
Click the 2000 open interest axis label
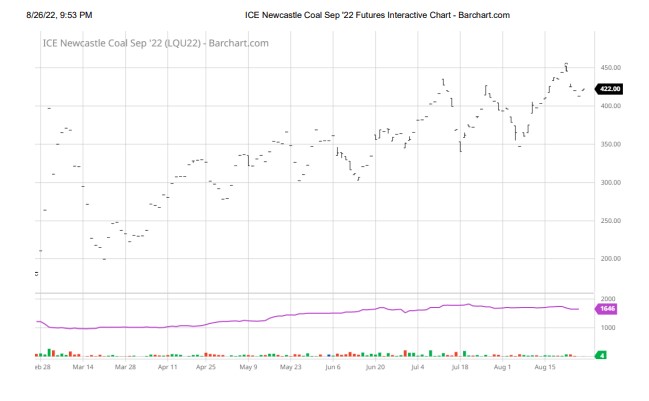[x=606, y=299]
